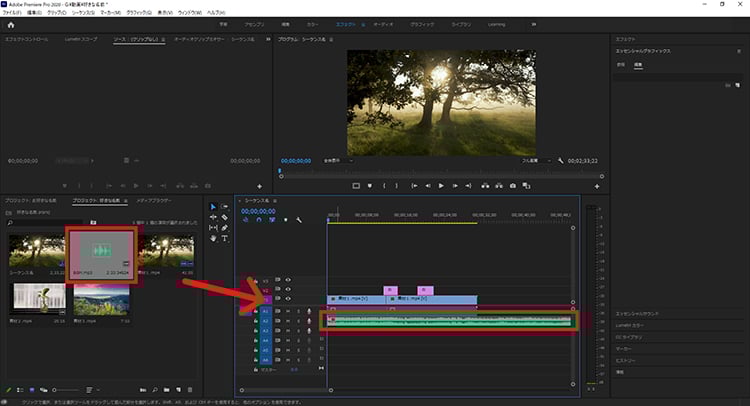Open the Marker menu in menu bar

[110, 13]
